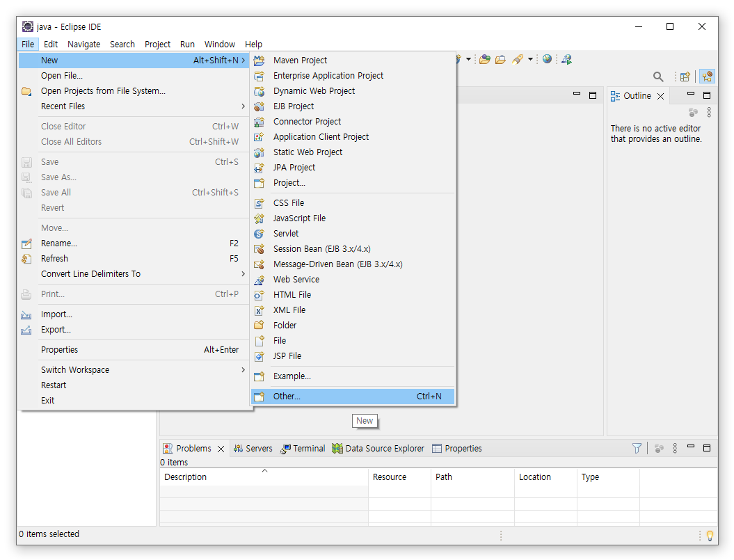Image resolution: width=734 pixels, height=560 pixels.
Task: Open the Run menu
Action: [x=187, y=45]
